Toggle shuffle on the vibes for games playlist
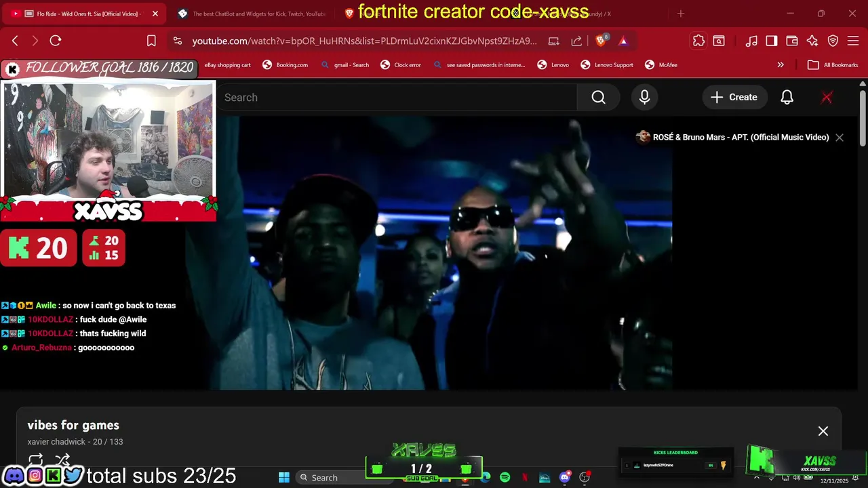 pyautogui.click(x=63, y=460)
